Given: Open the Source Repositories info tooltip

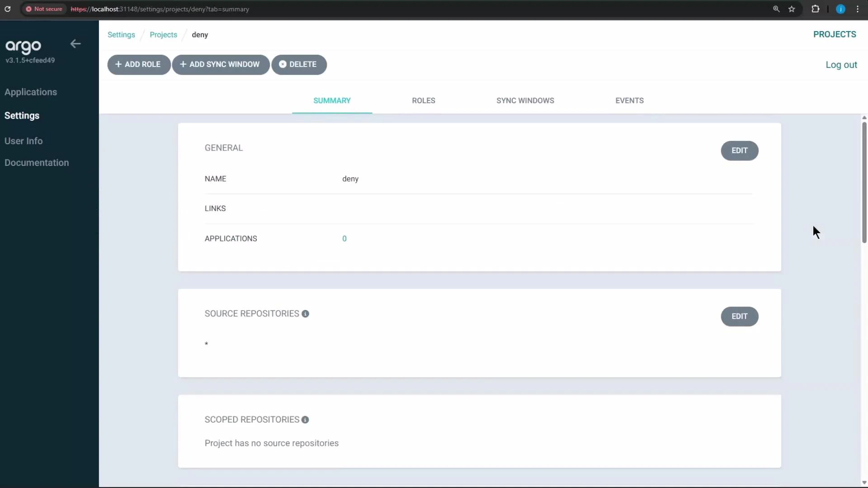Looking at the screenshot, I should (306, 314).
